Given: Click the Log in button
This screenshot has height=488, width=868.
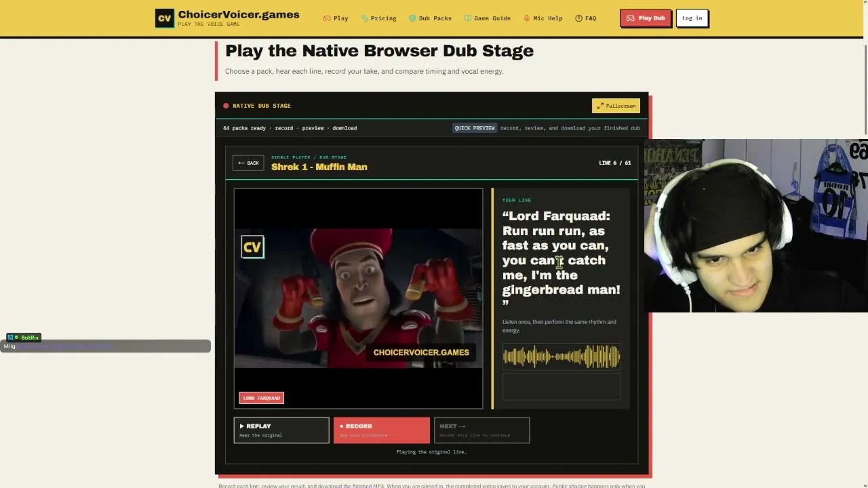Looking at the screenshot, I should (692, 18).
